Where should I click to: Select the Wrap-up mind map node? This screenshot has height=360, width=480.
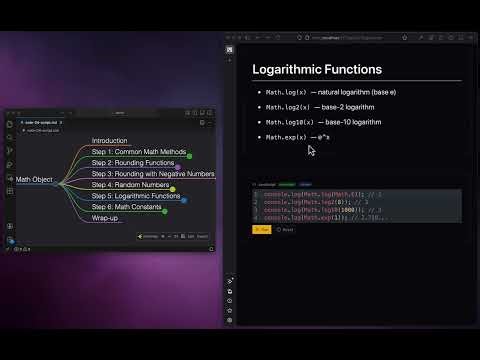click(x=105, y=218)
